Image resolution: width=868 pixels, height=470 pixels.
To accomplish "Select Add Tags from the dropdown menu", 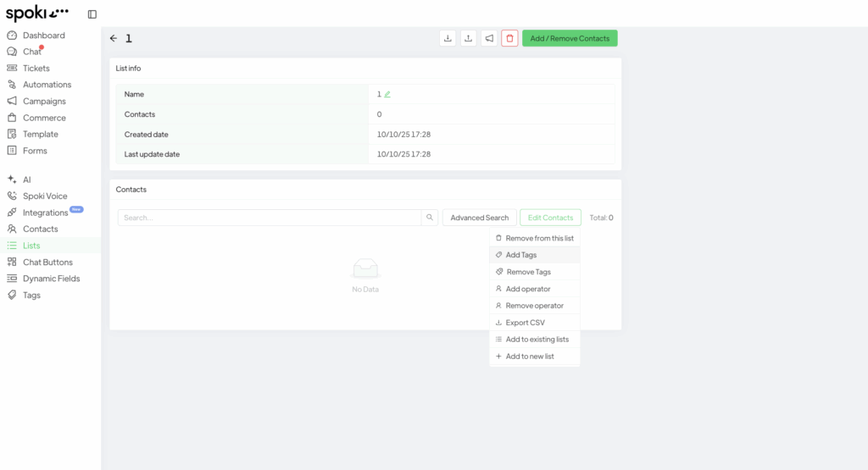I will pyautogui.click(x=520, y=255).
